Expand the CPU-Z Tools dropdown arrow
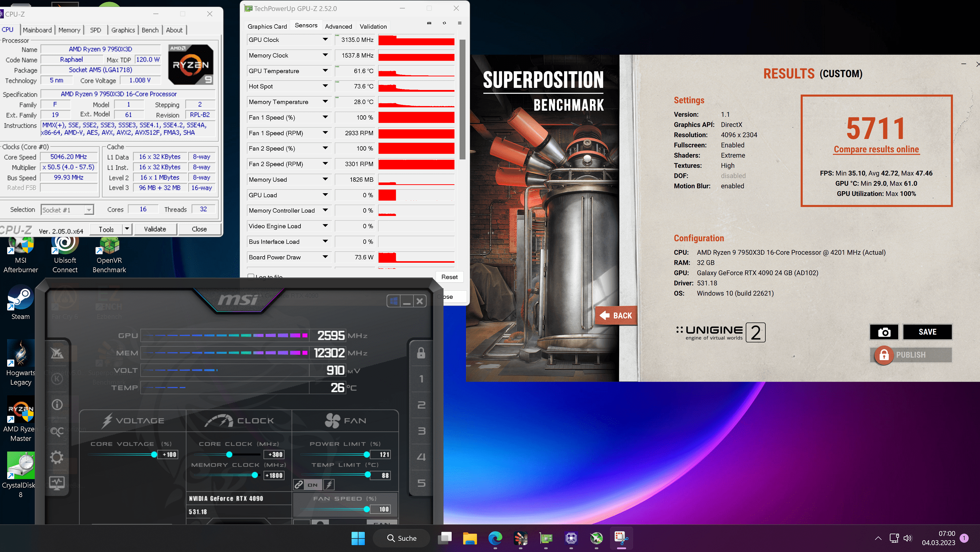 (127, 229)
